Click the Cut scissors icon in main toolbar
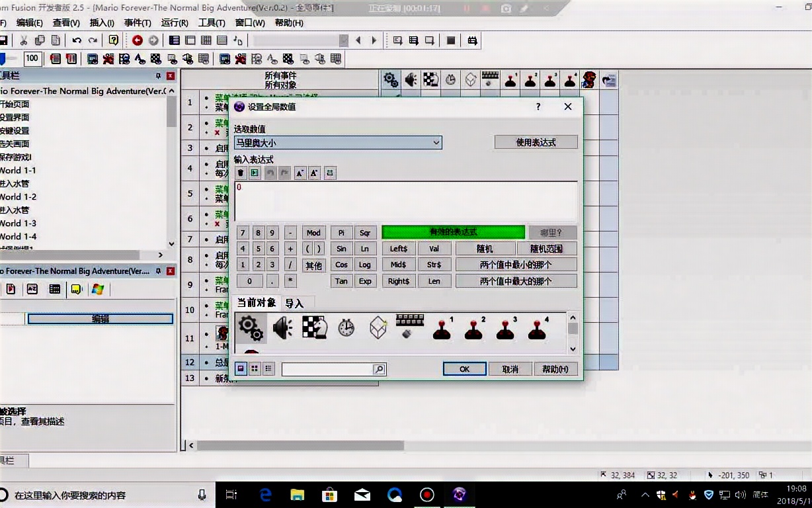The image size is (812, 508). pyautogui.click(x=23, y=40)
